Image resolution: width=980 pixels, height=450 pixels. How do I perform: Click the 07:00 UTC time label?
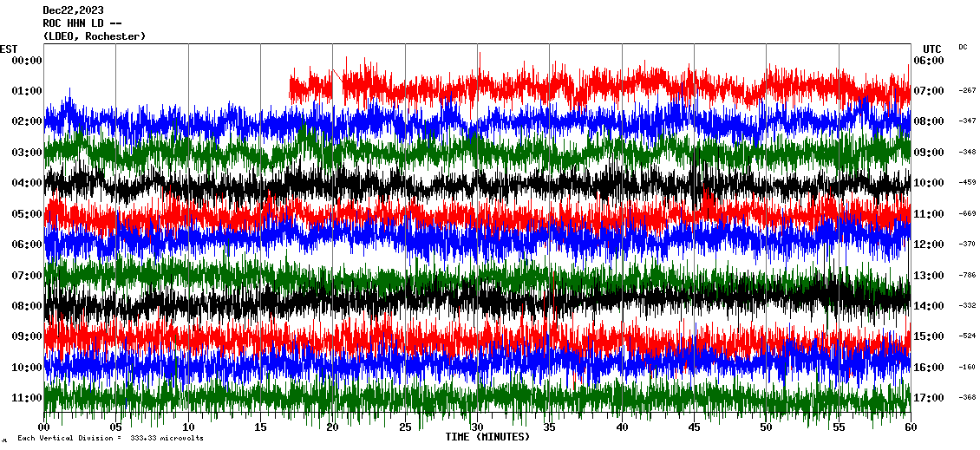(x=929, y=91)
